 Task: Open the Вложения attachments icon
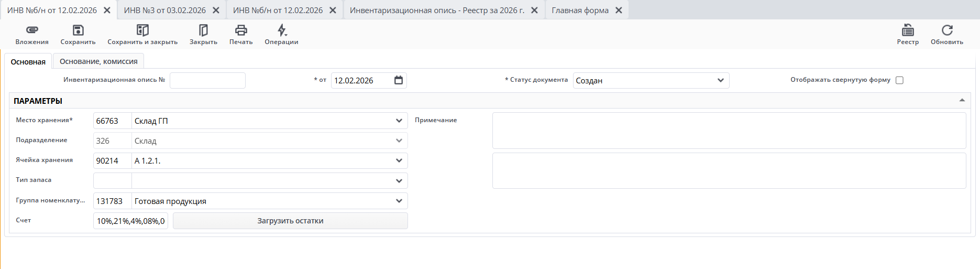(x=32, y=30)
